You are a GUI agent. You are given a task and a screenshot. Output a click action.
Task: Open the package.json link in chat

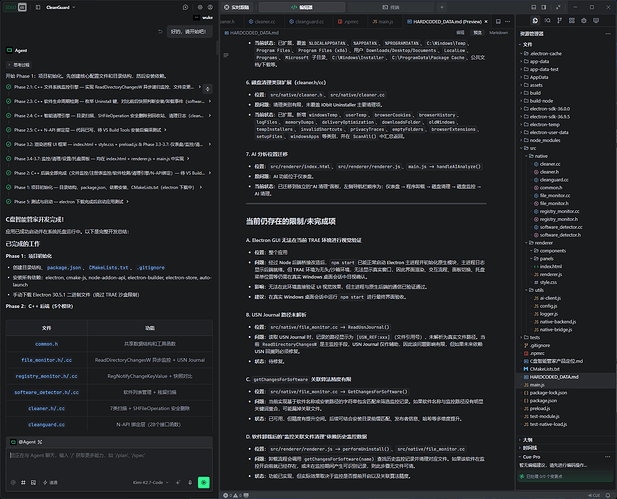[x=64, y=268]
